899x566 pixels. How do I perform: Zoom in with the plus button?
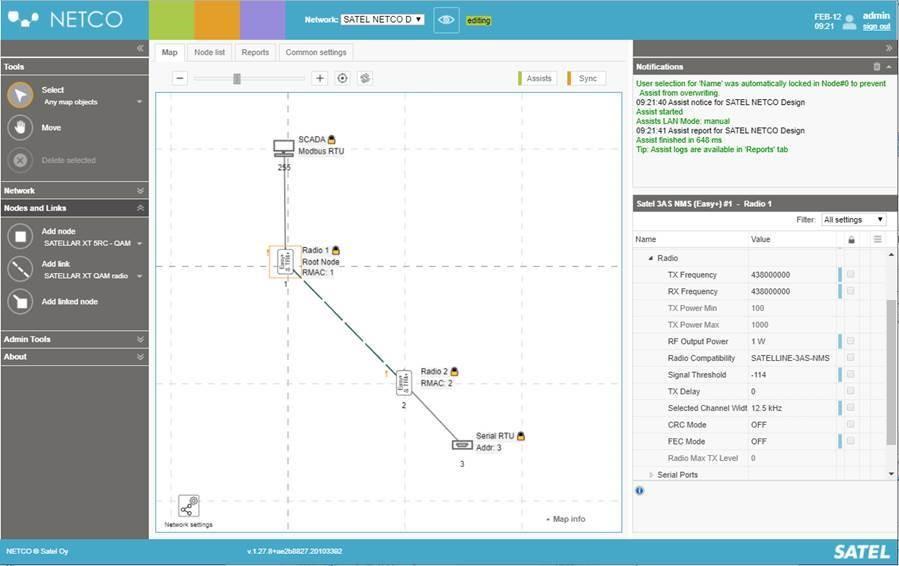click(320, 78)
